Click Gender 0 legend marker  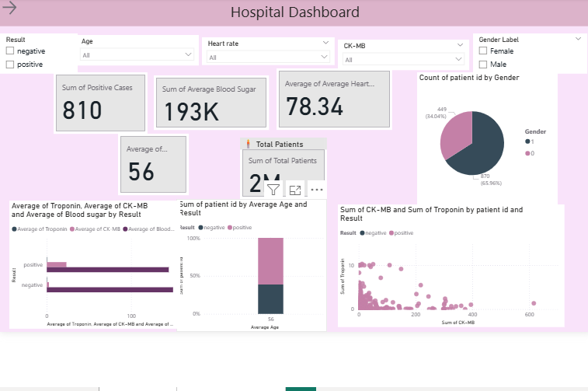pyautogui.click(x=528, y=153)
